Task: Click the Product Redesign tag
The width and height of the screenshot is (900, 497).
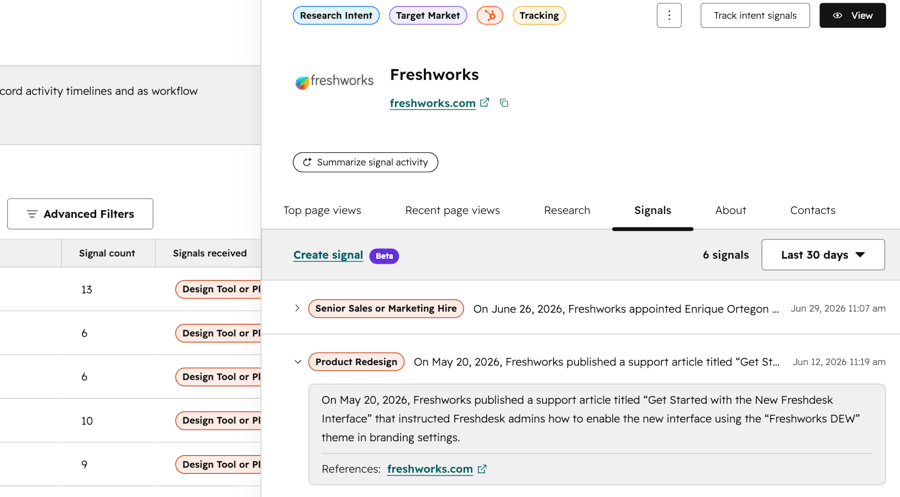Action: point(356,362)
